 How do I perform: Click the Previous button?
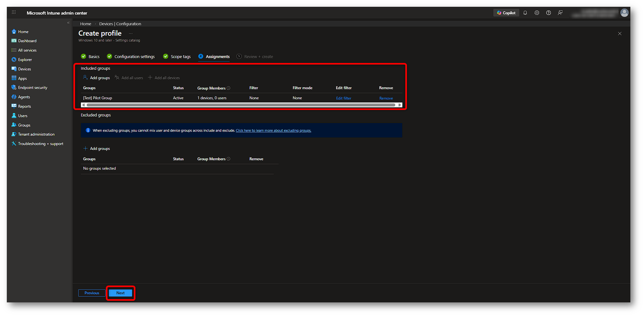[x=92, y=293]
